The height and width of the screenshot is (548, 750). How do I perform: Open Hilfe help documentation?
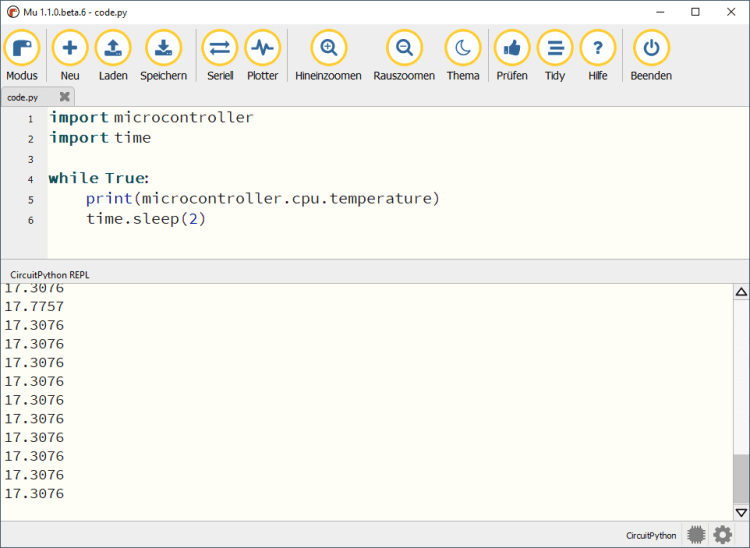click(598, 48)
